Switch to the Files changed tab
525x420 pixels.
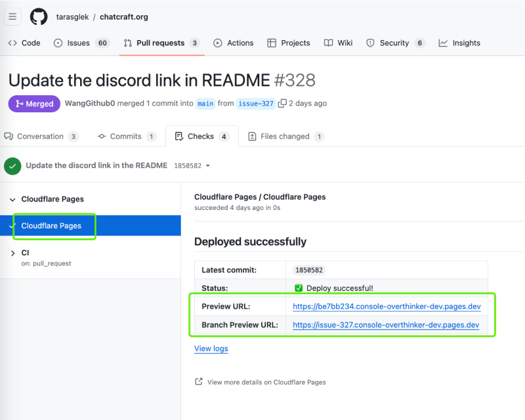tap(286, 136)
